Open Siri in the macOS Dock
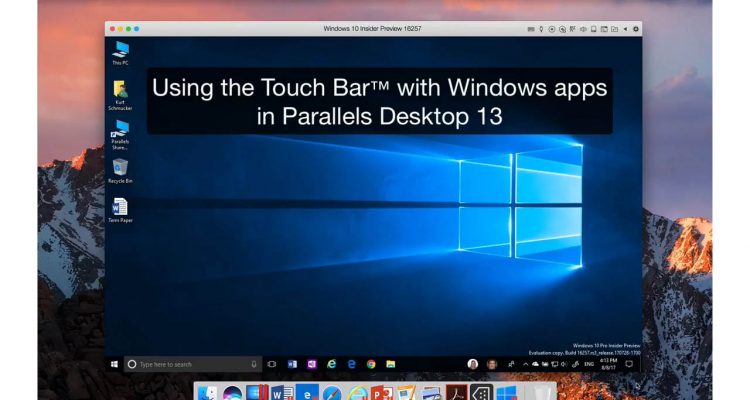The width and height of the screenshot is (750, 400). [x=232, y=393]
